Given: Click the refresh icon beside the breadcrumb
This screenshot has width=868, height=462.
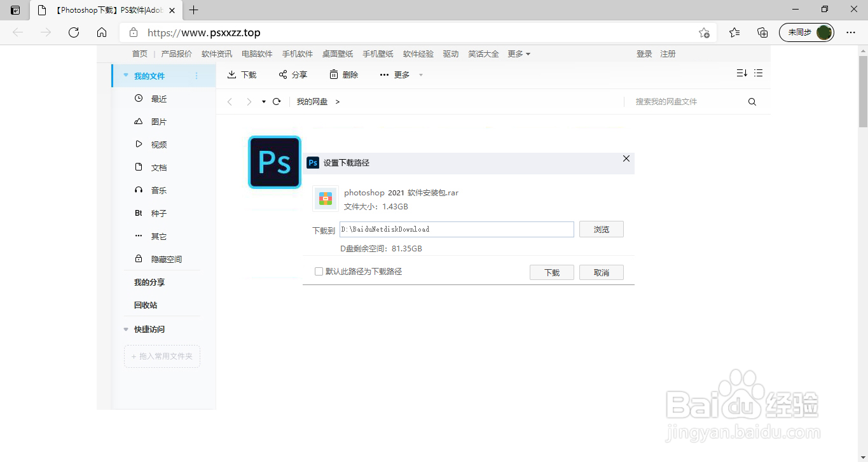Looking at the screenshot, I should click(276, 101).
